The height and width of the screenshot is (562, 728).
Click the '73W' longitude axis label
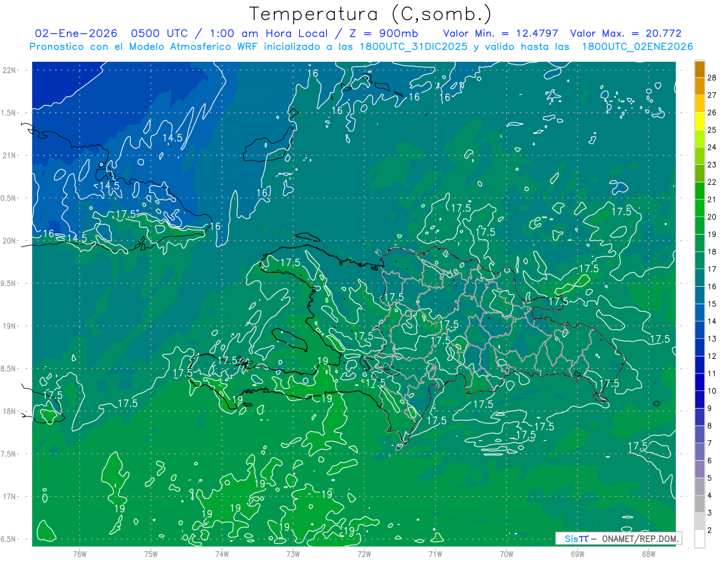tap(293, 554)
